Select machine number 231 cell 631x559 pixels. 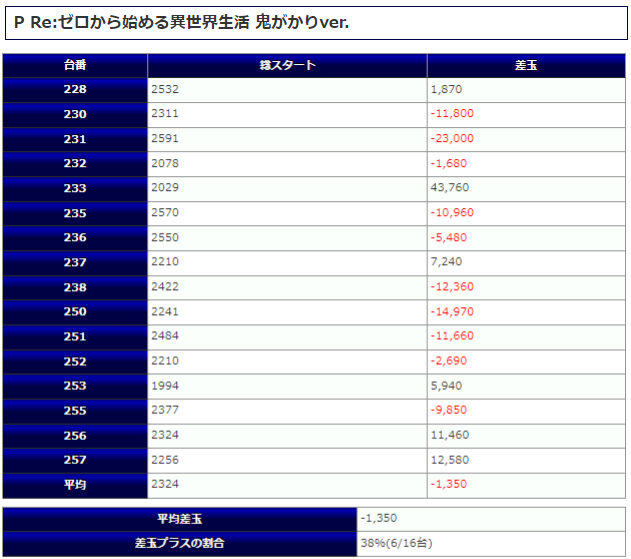pyautogui.click(x=75, y=139)
